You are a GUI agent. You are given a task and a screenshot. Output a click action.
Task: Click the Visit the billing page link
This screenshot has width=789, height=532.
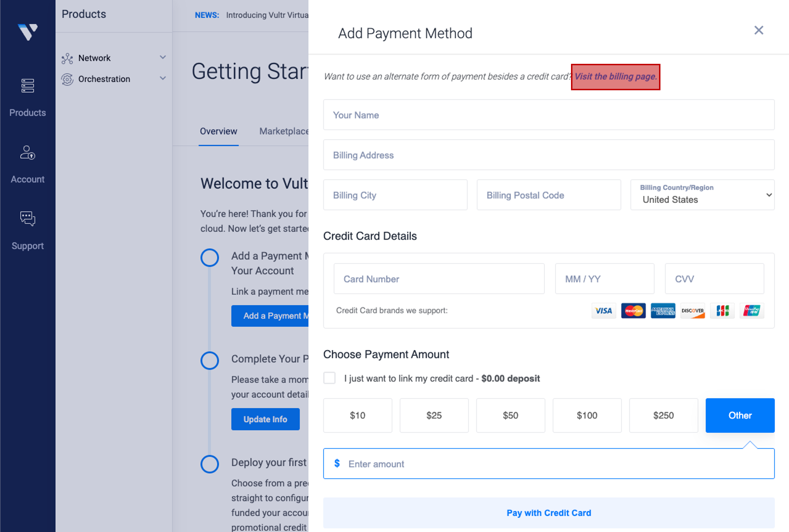(615, 77)
